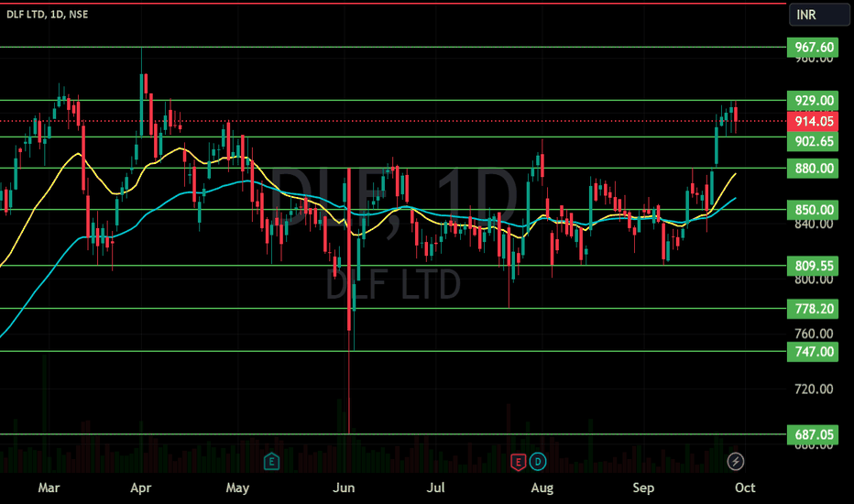Click the 840.00 price scale value
Viewport: 854px width, 504px height.
(x=814, y=224)
